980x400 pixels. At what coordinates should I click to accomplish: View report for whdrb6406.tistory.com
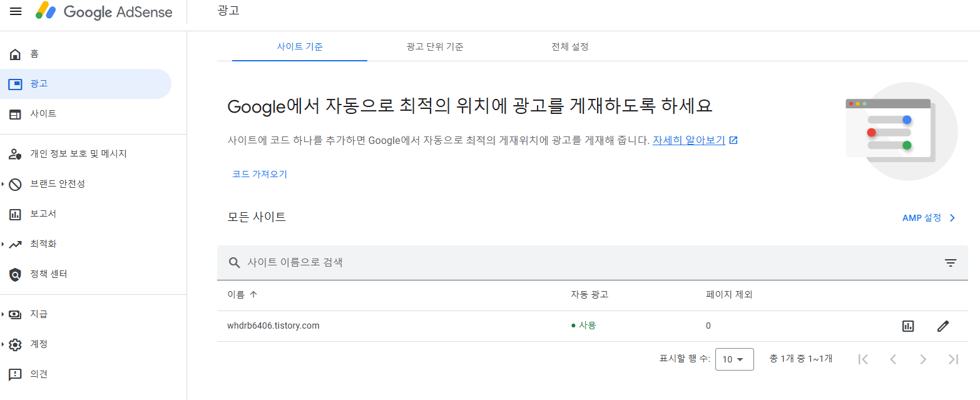[908, 326]
